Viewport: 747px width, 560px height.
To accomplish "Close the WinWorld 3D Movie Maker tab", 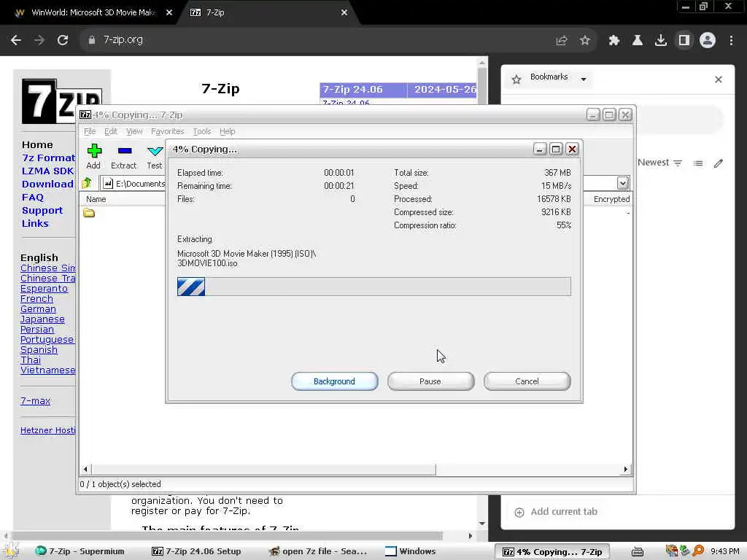I will point(169,13).
